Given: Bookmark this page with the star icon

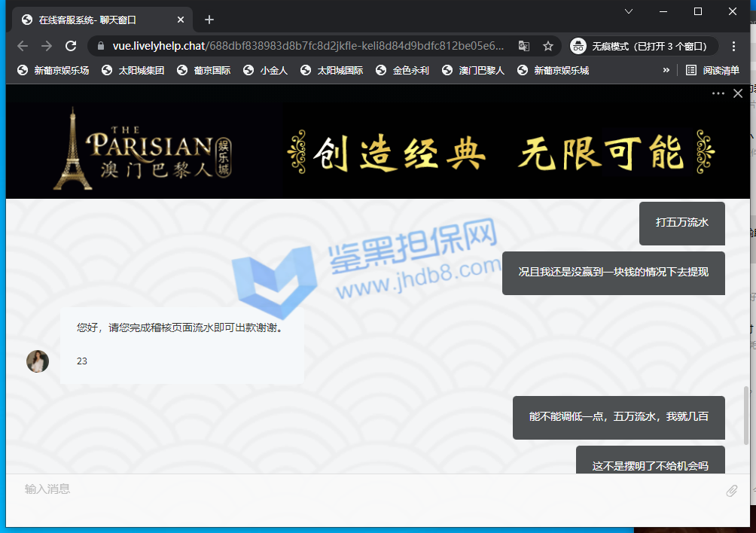Looking at the screenshot, I should pos(548,46).
